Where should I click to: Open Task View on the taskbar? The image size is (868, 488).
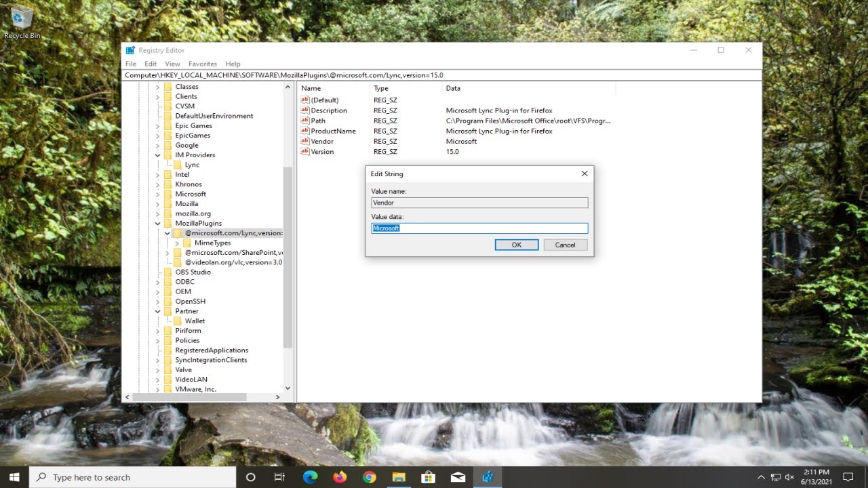tap(279, 477)
